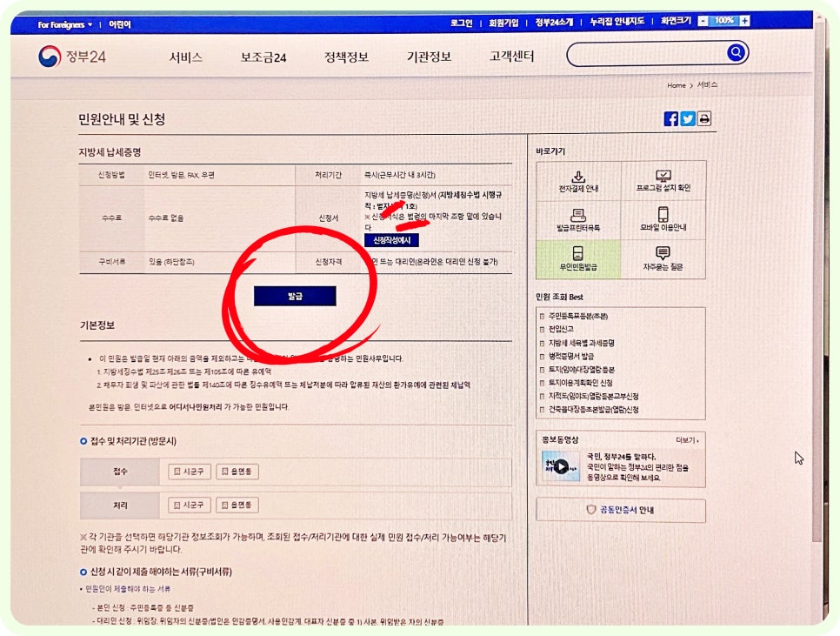Image resolution: width=840 pixels, height=636 pixels.
Task: Select 무인민원발급 kiosk icon
Action: click(578, 258)
